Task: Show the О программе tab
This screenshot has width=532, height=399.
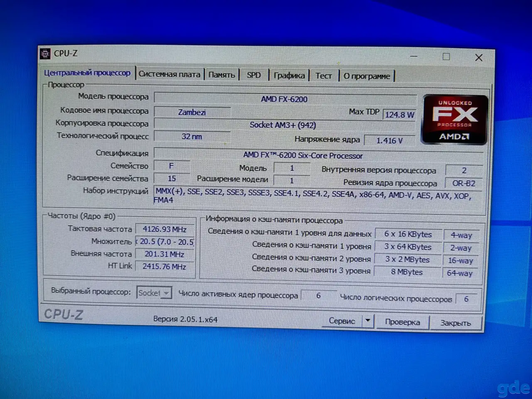Action: pyautogui.click(x=367, y=76)
